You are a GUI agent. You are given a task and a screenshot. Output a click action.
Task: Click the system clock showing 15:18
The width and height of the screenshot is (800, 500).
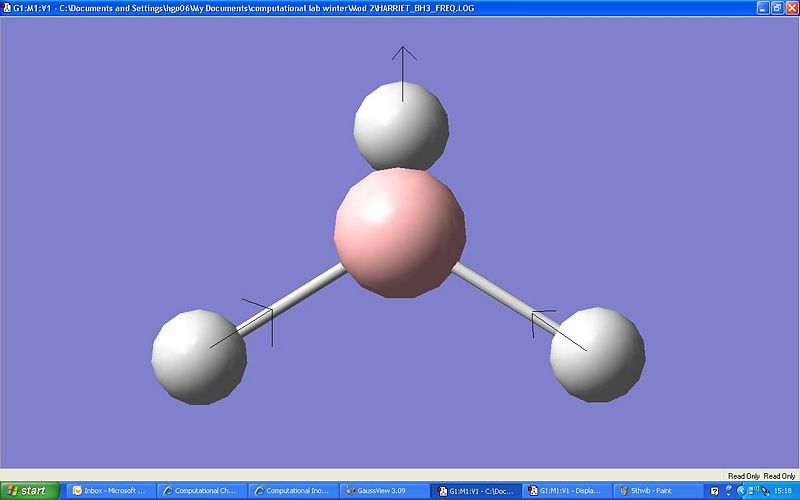(x=785, y=491)
